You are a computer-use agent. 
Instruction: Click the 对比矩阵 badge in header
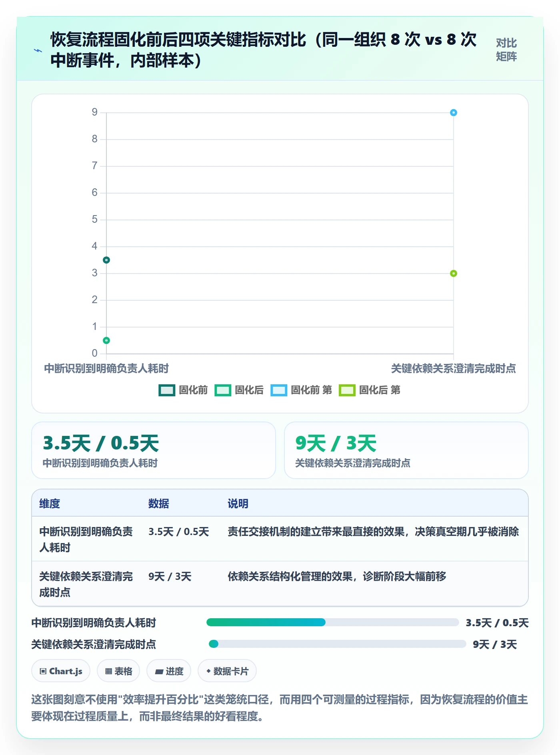(x=506, y=50)
